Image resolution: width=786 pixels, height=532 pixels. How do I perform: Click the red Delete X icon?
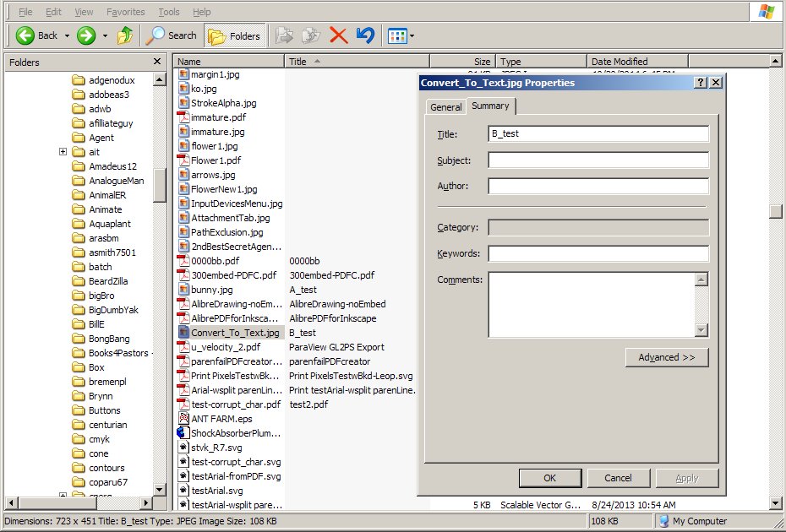[338, 35]
